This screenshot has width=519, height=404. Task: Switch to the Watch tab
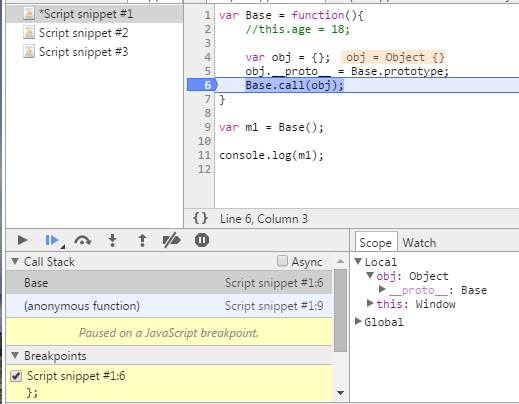point(419,243)
